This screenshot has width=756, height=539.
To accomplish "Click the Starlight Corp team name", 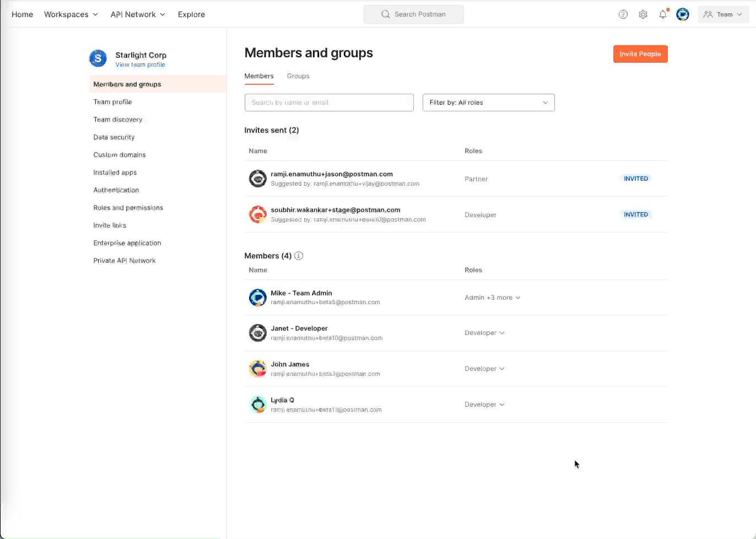I will (141, 55).
